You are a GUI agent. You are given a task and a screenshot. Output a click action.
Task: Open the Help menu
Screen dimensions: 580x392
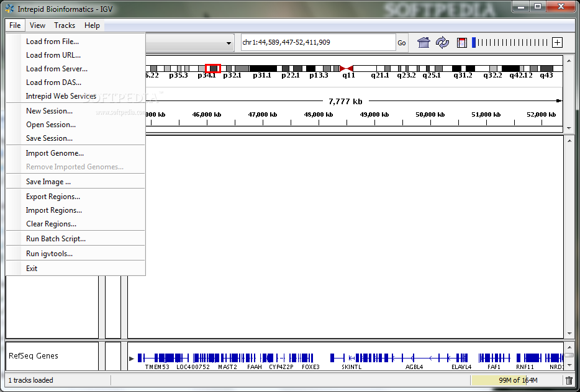click(92, 25)
